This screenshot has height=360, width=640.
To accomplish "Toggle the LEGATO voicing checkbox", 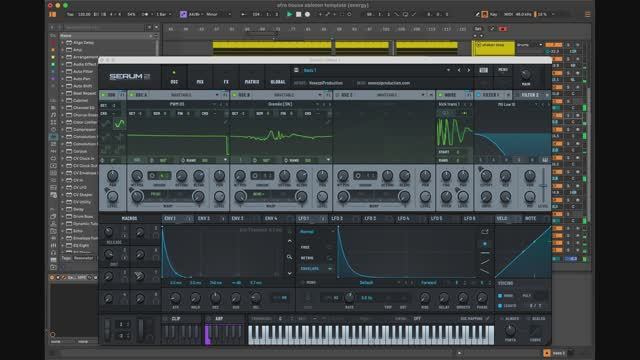I will point(500,306).
